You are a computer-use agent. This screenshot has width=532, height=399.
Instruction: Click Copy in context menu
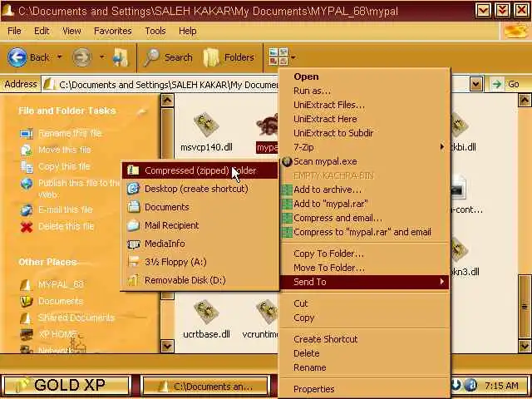(364, 318)
